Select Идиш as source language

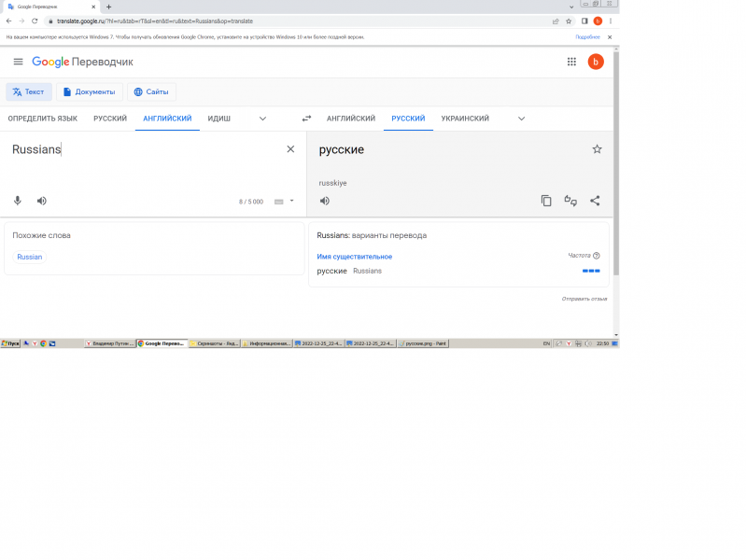click(218, 119)
